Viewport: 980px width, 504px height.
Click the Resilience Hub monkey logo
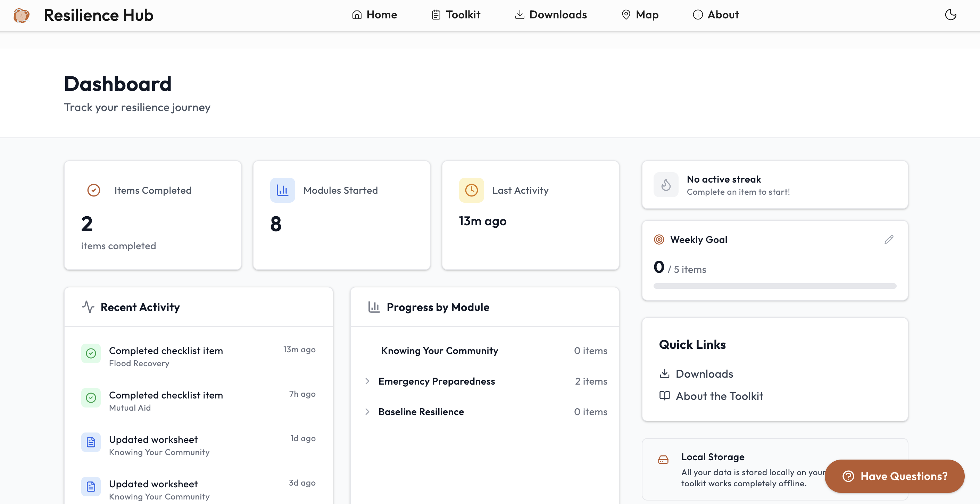[22, 15]
